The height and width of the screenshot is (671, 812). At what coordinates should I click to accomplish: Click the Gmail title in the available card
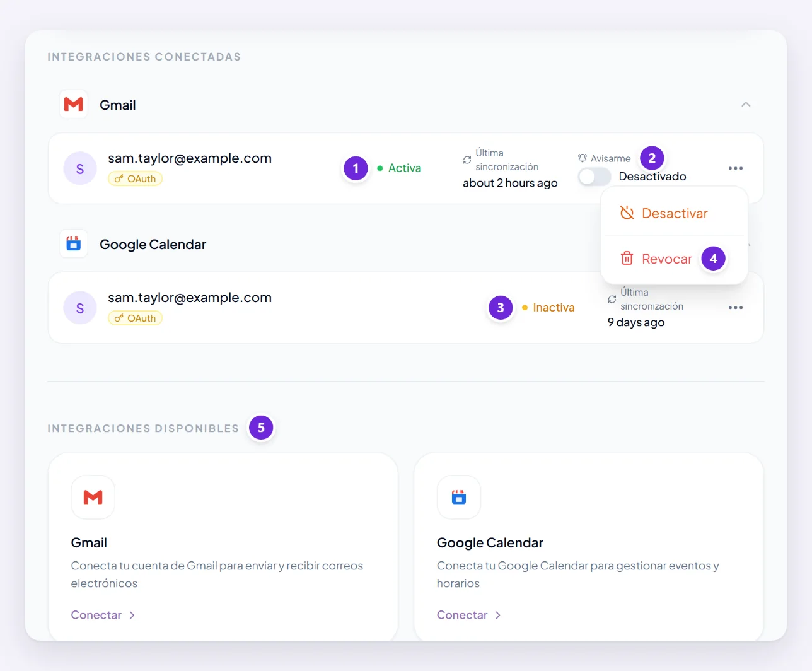(89, 543)
